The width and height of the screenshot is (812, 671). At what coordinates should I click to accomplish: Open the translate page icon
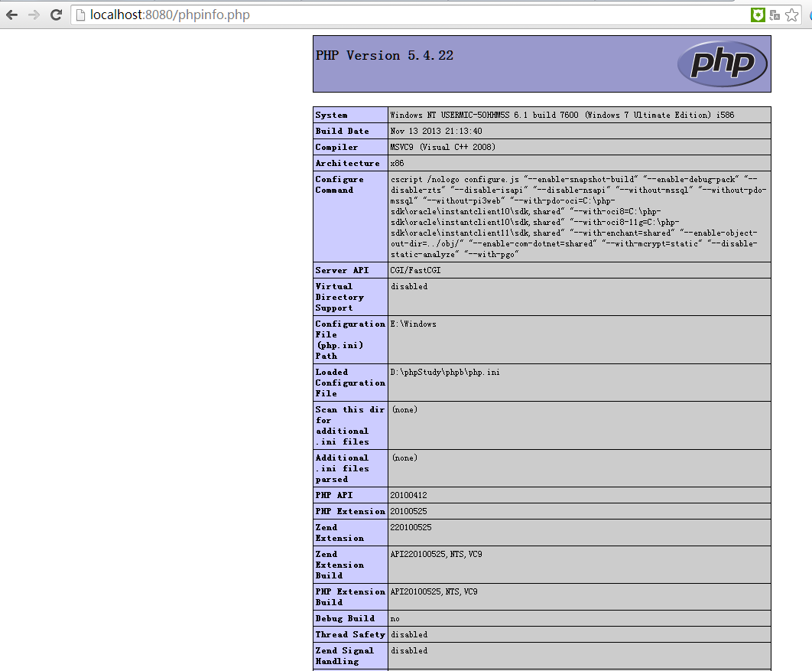pyautogui.click(x=775, y=15)
